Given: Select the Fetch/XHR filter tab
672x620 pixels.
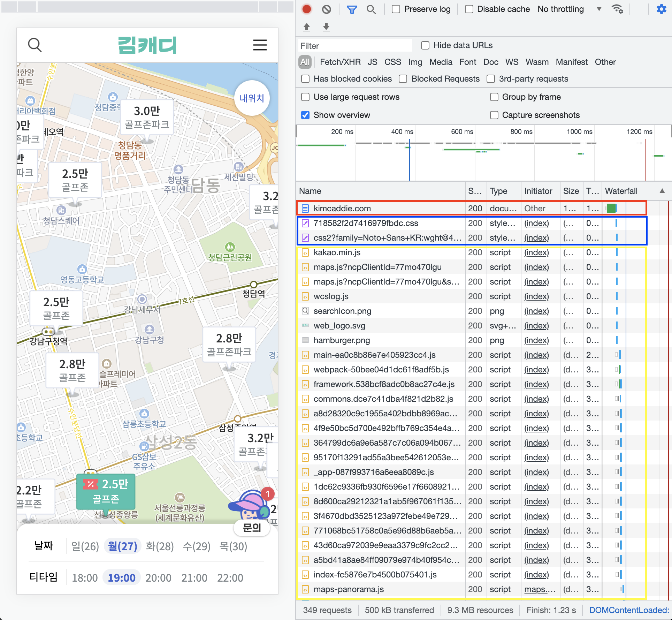Looking at the screenshot, I should (x=340, y=62).
